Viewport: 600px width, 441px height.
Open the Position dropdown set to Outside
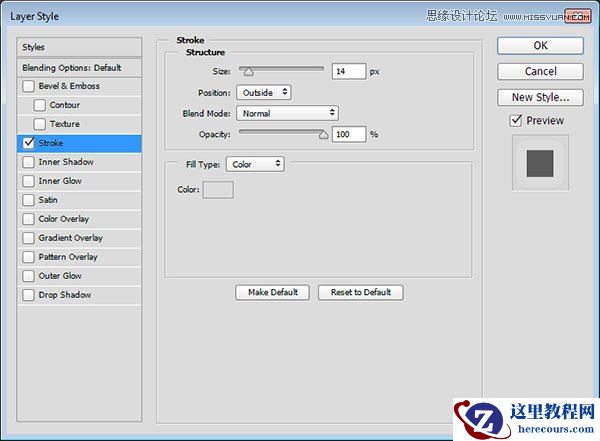(x=264, y=93)
